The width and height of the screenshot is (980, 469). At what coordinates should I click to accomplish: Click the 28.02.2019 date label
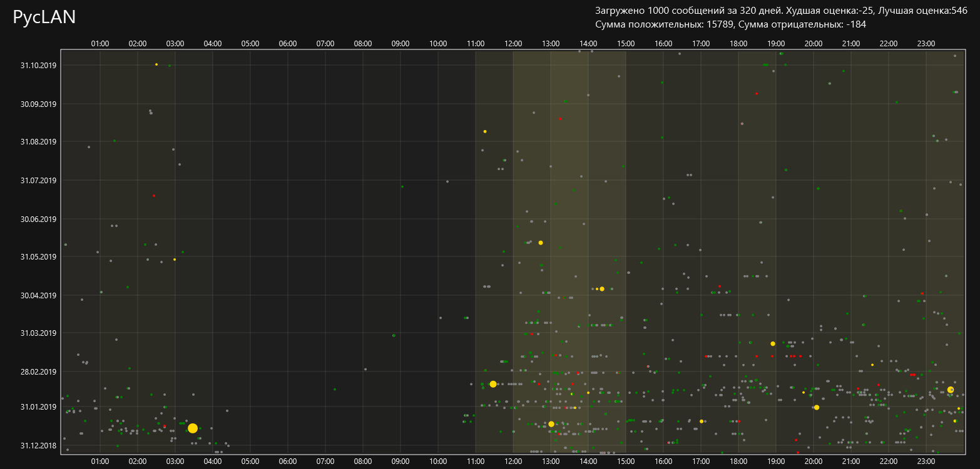pyautogui.click(x=39, y=372)
